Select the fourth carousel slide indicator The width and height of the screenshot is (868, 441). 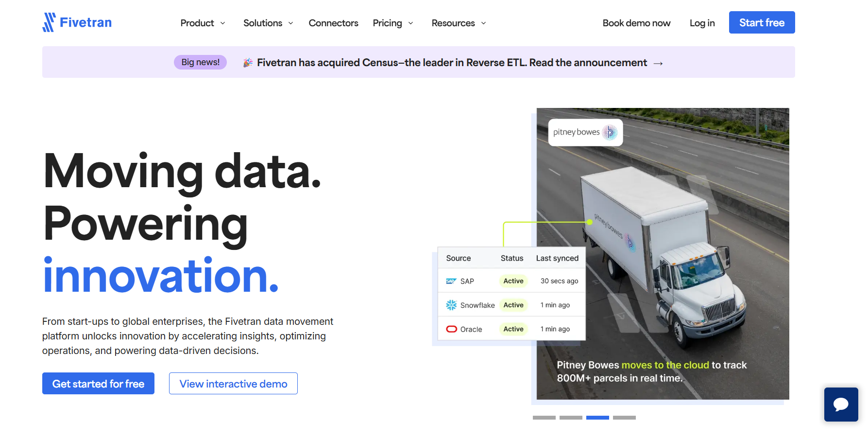point(624,418)
